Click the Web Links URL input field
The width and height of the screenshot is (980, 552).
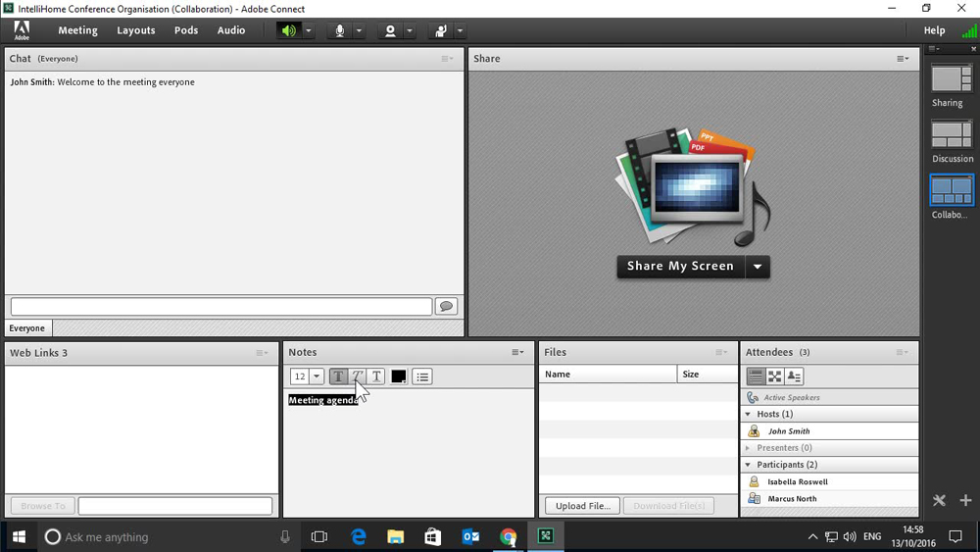coord(175,506)
